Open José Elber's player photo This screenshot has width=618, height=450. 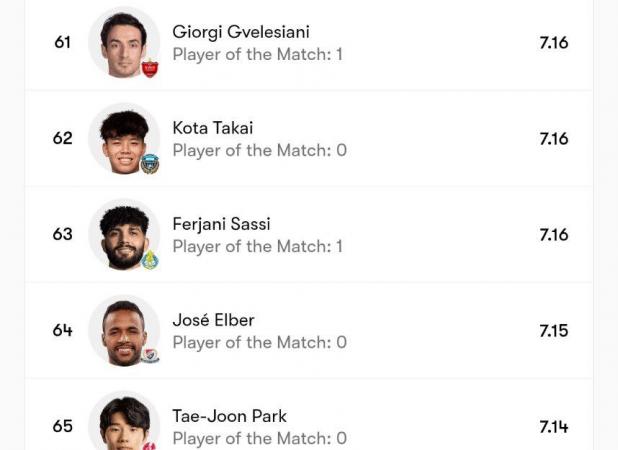pyautogui.click(x=124, y=331)
